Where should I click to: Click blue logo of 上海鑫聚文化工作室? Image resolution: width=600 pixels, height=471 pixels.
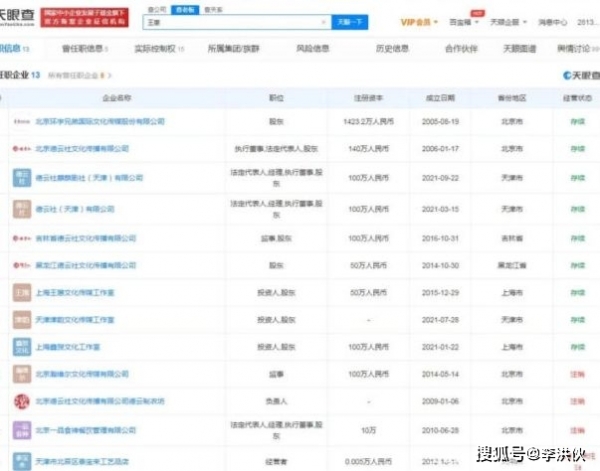22,347
